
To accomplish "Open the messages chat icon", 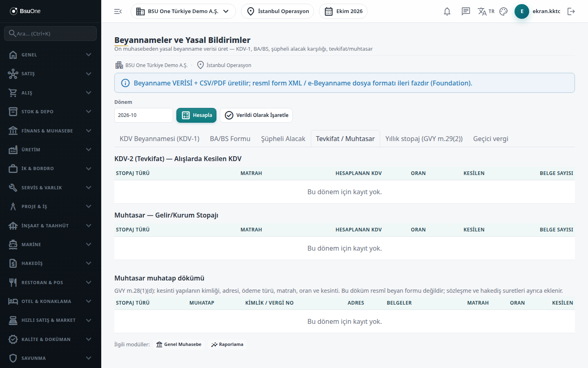I will coord(466,11).
